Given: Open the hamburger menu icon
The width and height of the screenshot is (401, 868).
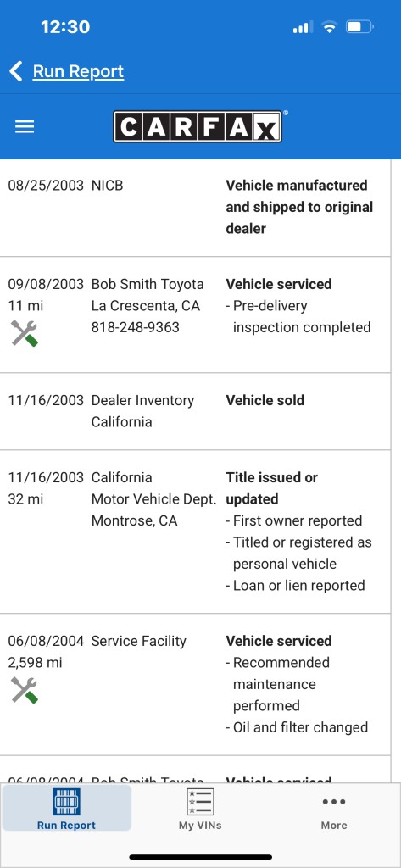Looking at the screenshot, I should pyautogui.click(x=25, y=127).
